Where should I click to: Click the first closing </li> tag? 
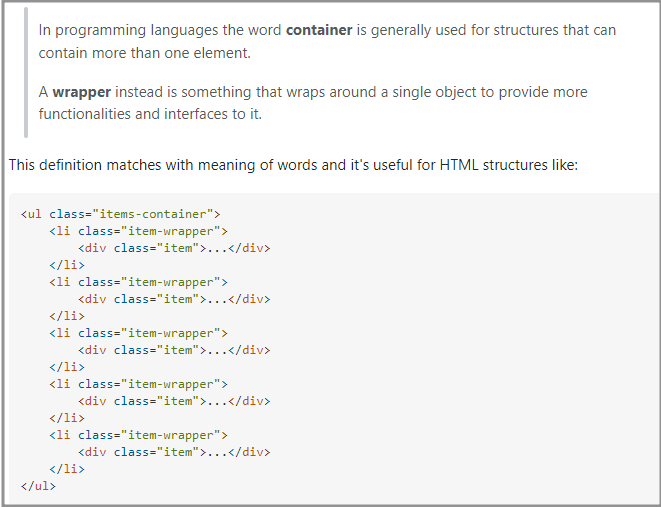coord(67,265)
